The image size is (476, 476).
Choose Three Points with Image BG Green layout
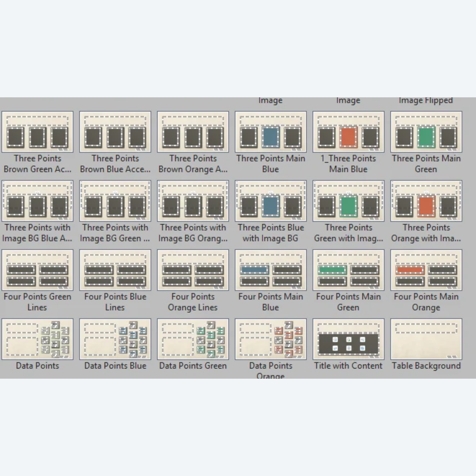115,201
